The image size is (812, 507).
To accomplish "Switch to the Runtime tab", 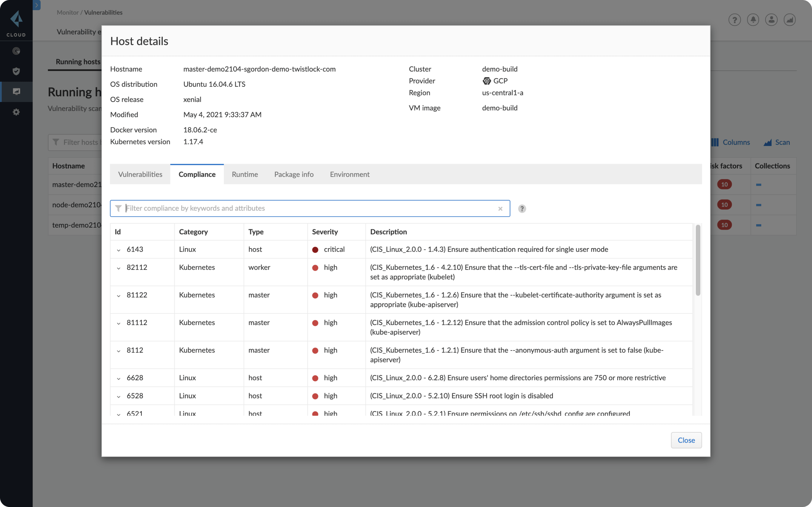I will pyautogui.click(x=245, y=174).
